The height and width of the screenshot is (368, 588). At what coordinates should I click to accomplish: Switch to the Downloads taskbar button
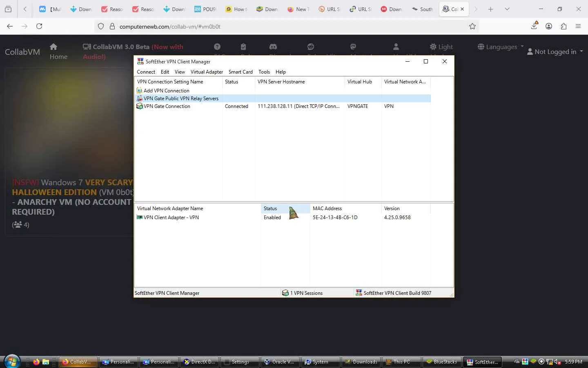click(361, 361)
